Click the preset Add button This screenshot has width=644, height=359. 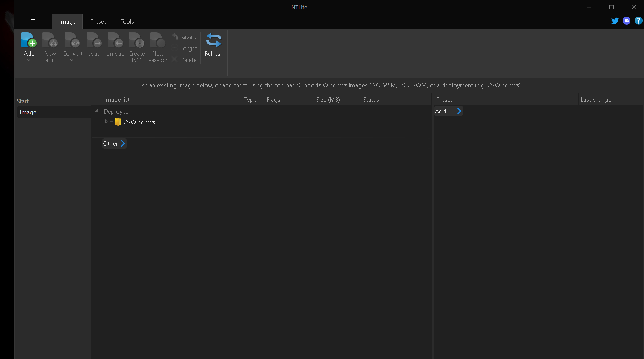click(448, 111)
